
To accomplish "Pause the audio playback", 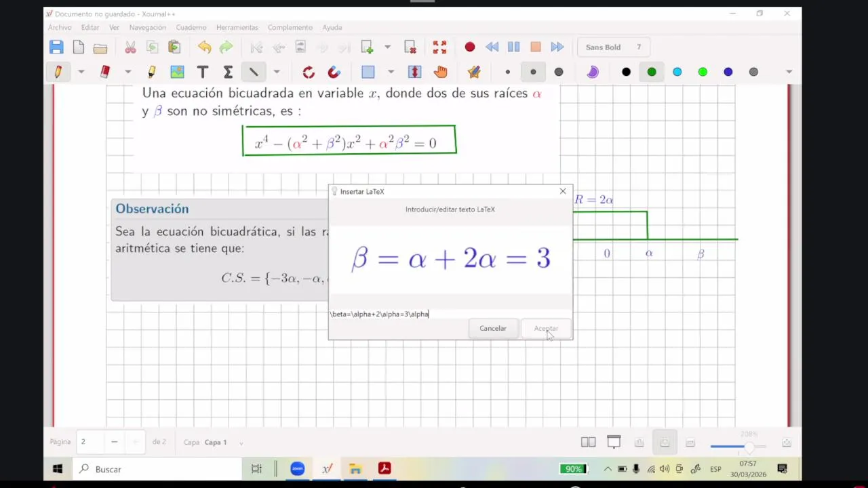I will point(513,47).
